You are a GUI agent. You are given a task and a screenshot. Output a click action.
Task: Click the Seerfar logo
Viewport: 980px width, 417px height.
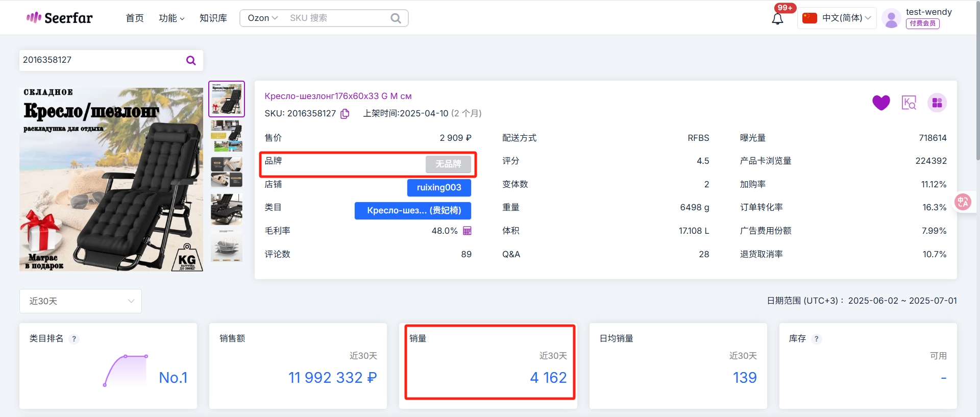pyautogui.click(x=59, y=18)
